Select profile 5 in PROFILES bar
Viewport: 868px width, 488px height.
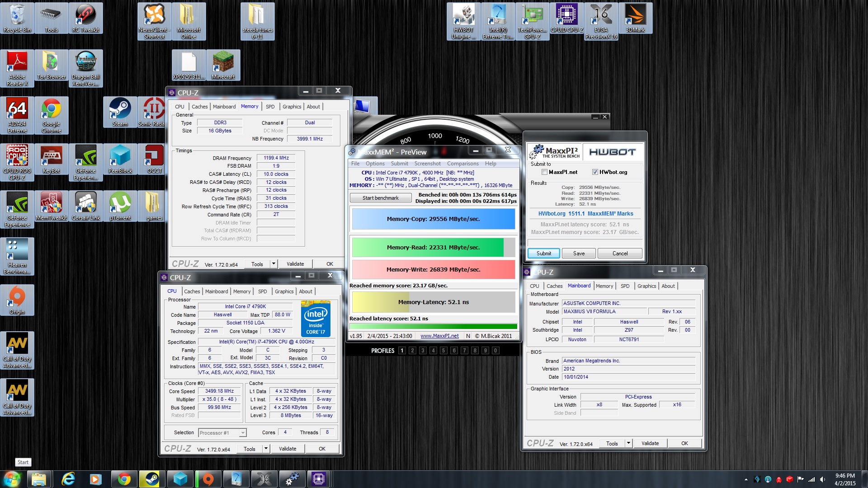443,351
